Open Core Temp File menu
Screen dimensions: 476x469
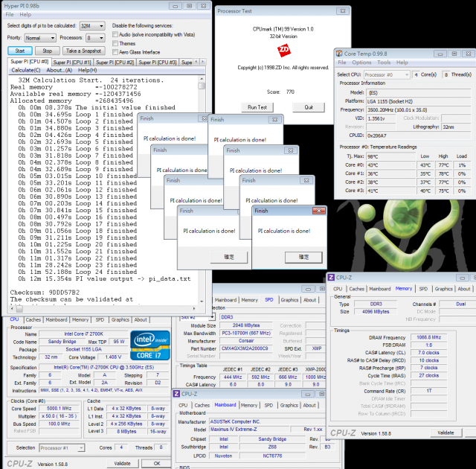[x=342, y=63]
